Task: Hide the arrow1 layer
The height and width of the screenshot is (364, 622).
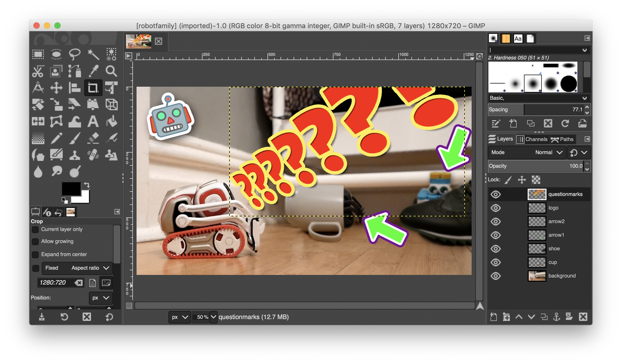Action: pyautogui.click(x=496, y=235)
